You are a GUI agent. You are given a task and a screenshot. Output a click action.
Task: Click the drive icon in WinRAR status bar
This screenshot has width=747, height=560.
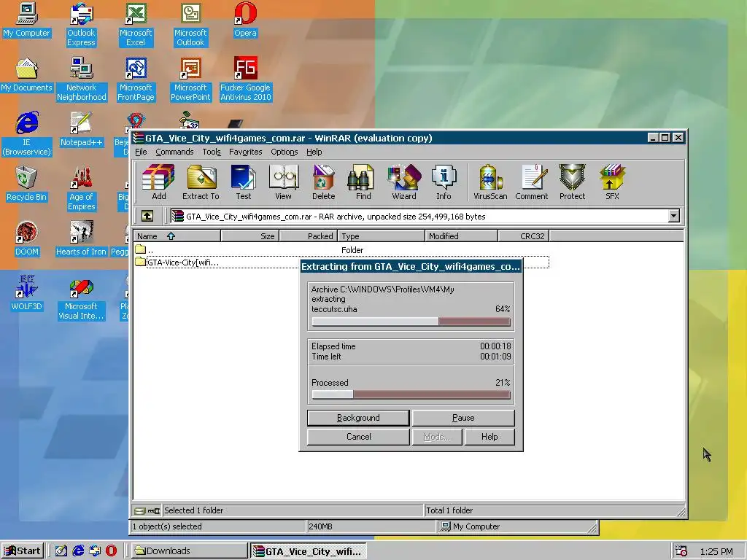[x=139, y=511]
